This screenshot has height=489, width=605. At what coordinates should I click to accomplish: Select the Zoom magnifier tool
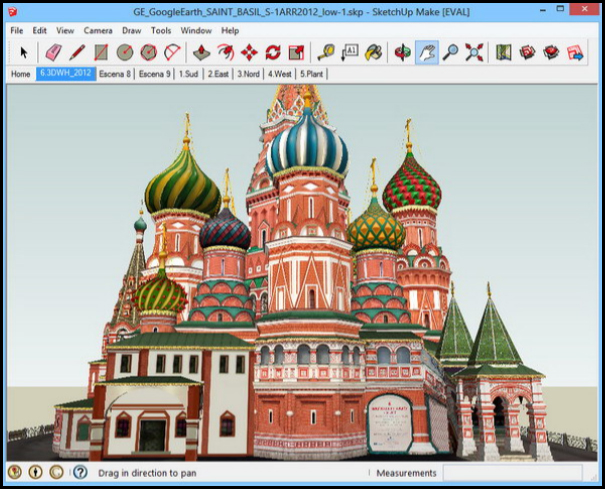point(450,52)
